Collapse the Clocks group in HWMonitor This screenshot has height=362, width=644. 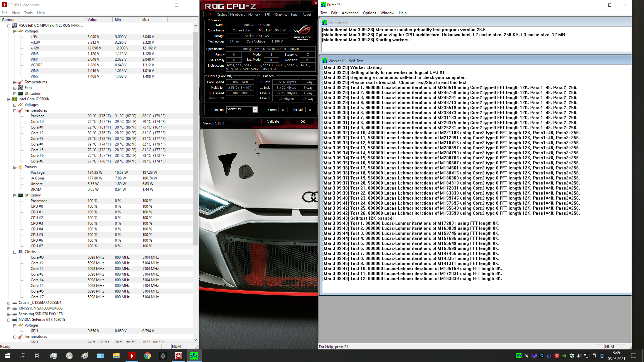coord(15,252)
